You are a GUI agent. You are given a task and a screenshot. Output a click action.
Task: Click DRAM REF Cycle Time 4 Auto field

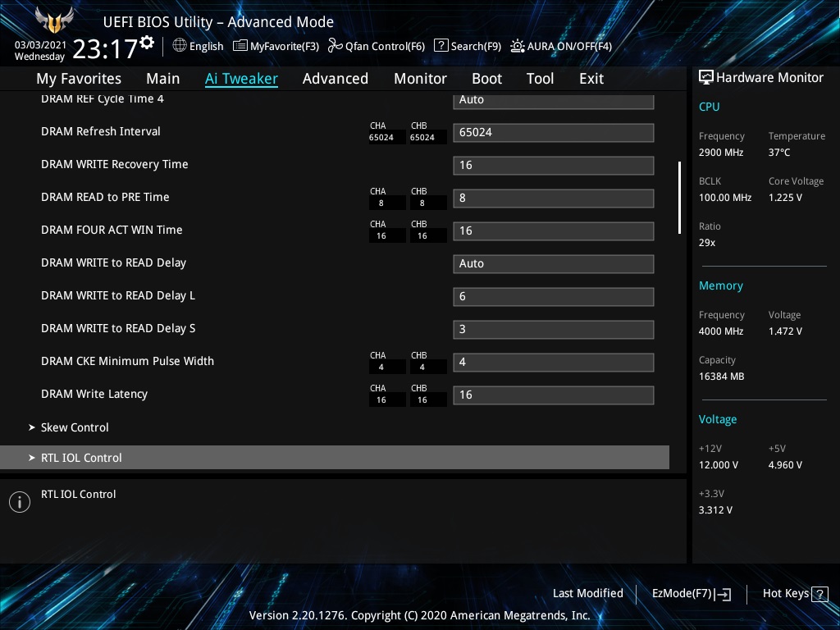click(554, 101)
